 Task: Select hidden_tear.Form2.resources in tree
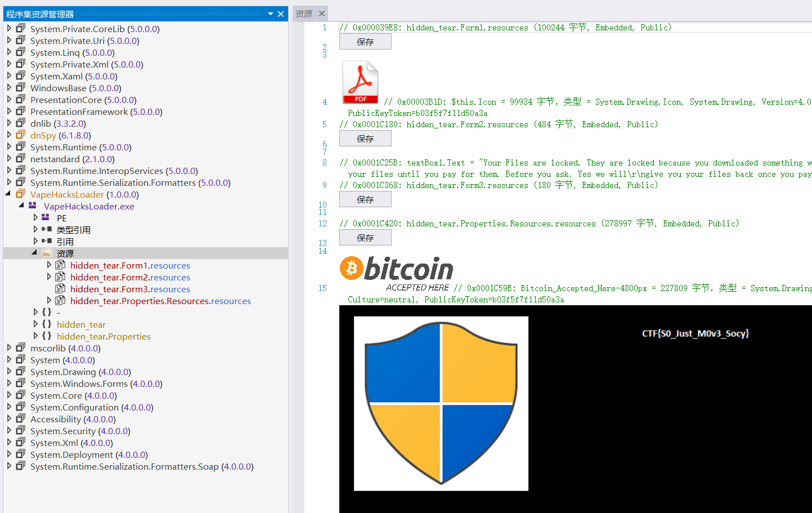130,277
